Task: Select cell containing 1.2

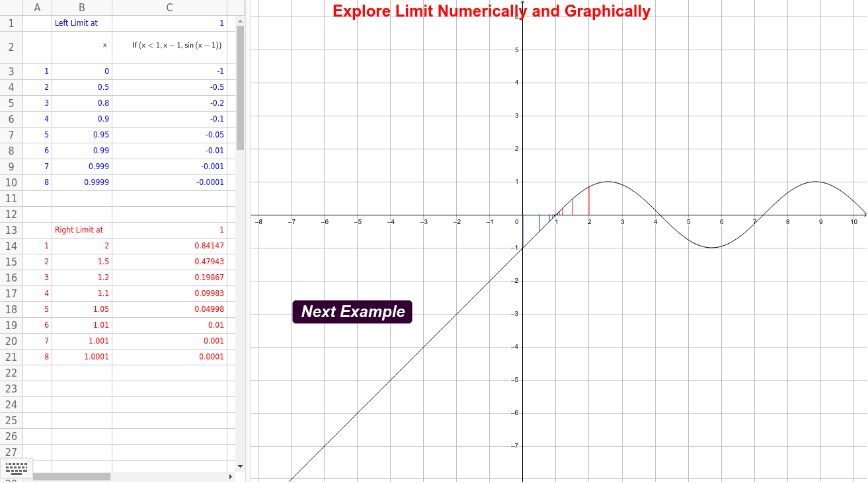Action: pos(82,278)
